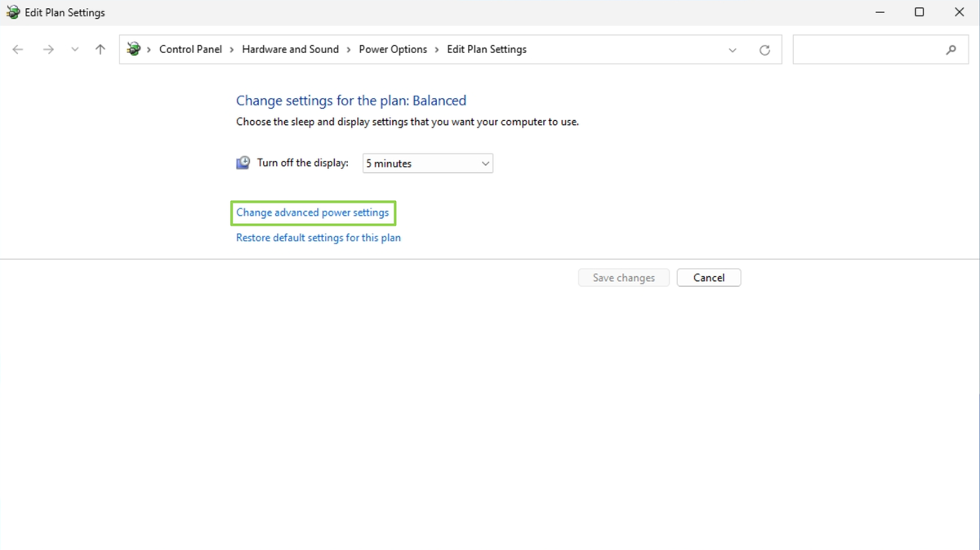Click the Control Panel icon in the address bar
980x550 pixels.
click(133, 49)
